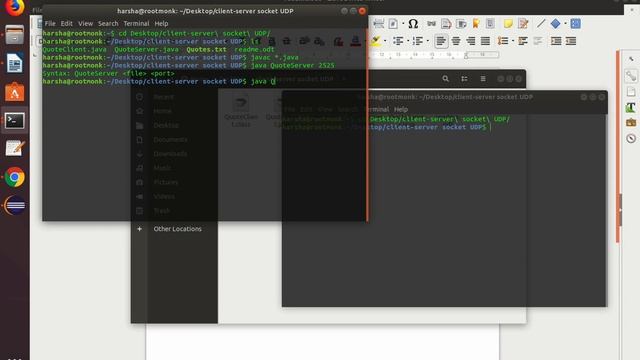Toggle Align Left in Writer toolbar
This screenshot has height=360, width=640.
pos(441,41)
